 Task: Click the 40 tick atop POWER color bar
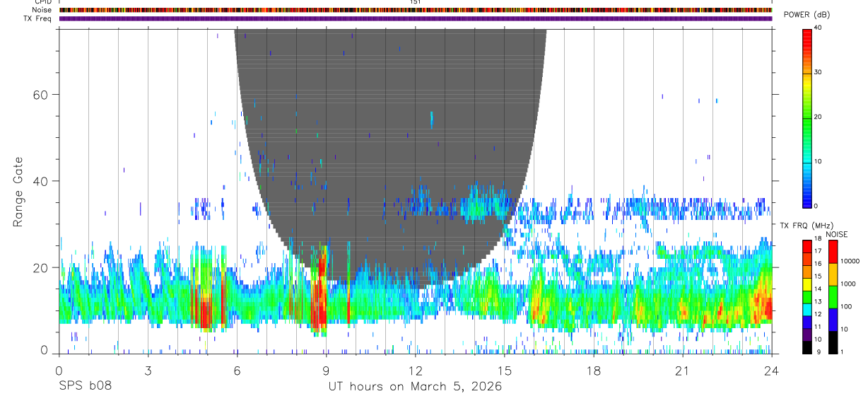pos(818,28)
